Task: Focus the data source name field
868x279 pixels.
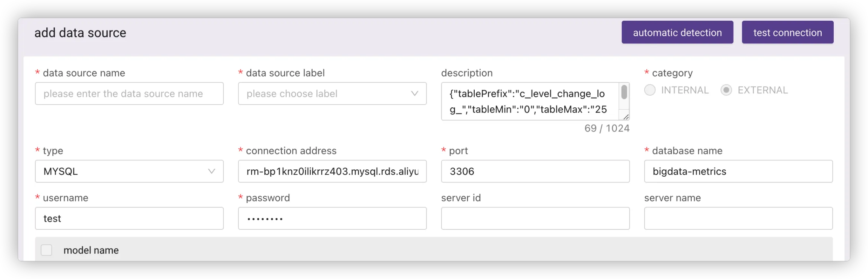Action: [129, 93]
